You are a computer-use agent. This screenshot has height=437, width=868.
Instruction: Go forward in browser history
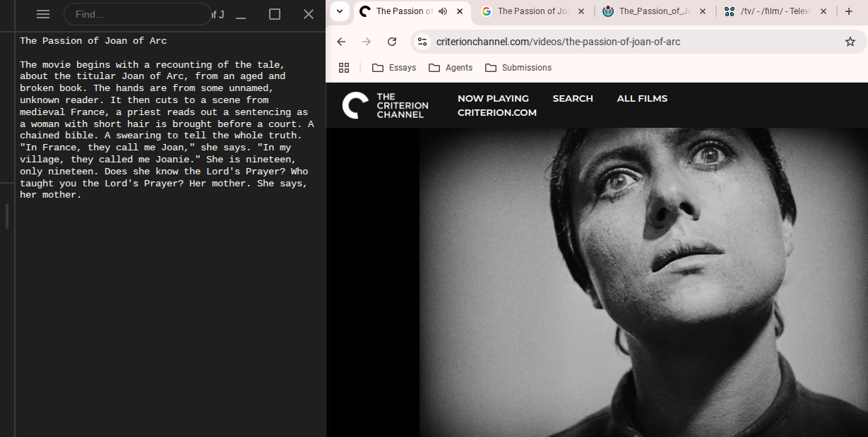pos(367,42)
